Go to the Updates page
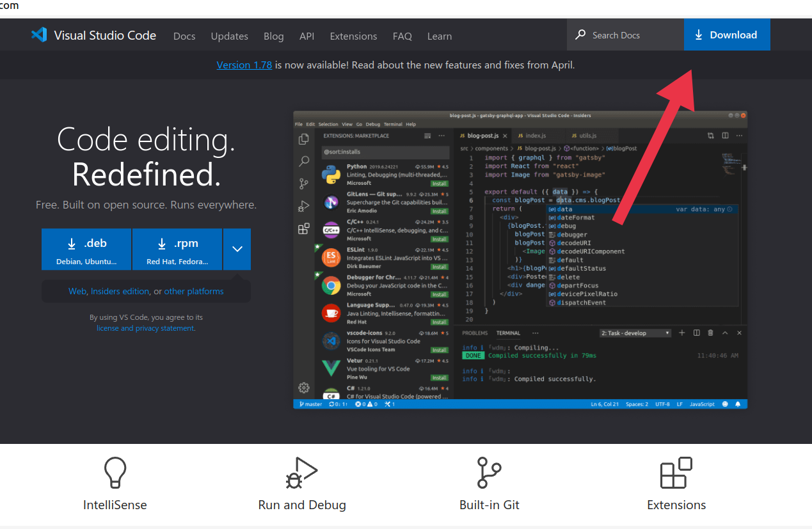This screenshot has width=812, height=529. tap(229, 36)
